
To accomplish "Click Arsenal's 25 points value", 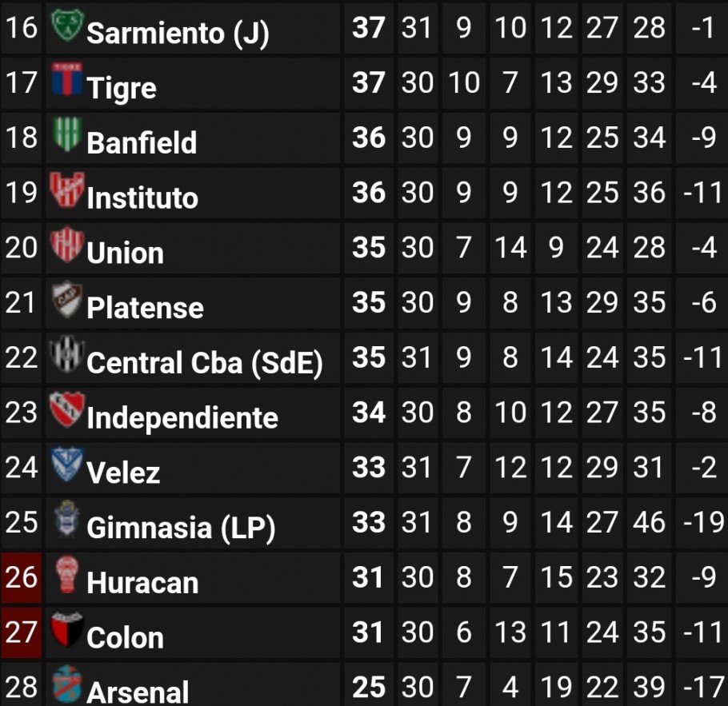I will point(369,687).
